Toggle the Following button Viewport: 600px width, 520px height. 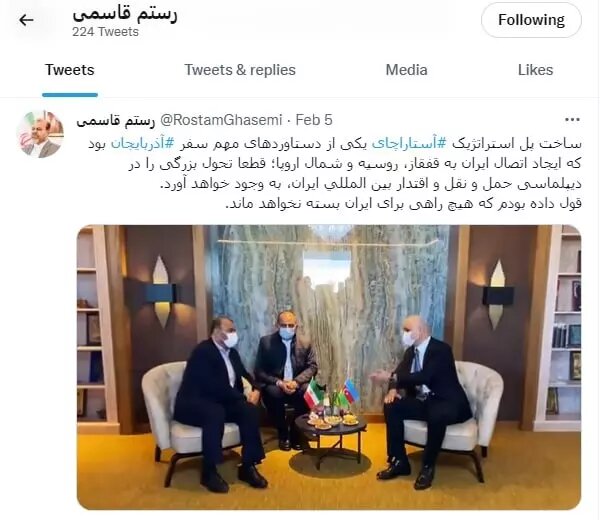pyautogui.click(x=531, y=20)
